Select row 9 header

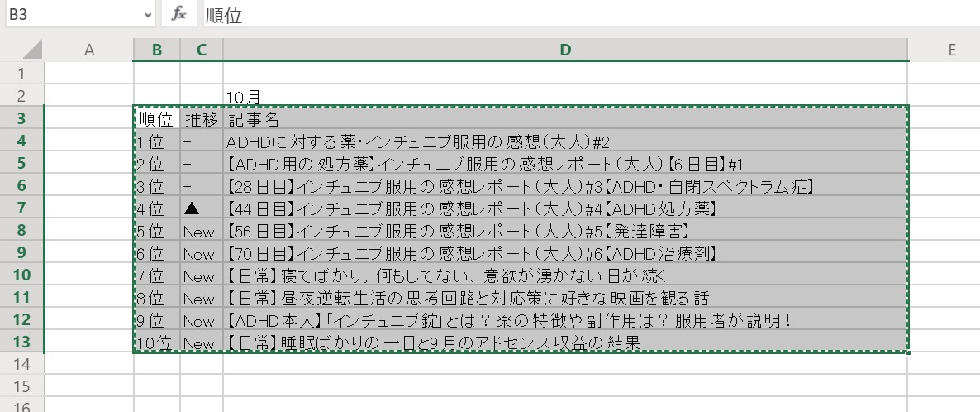pos(22,252)
